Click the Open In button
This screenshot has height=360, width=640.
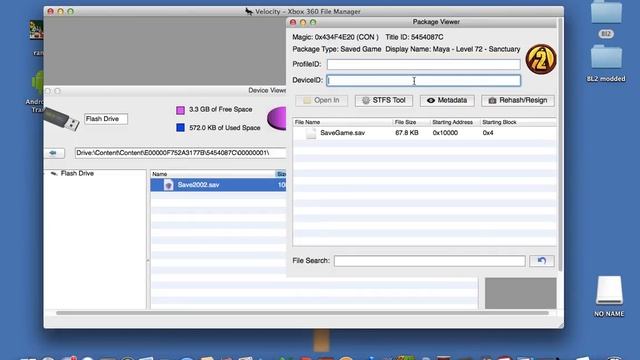[322, 100]
